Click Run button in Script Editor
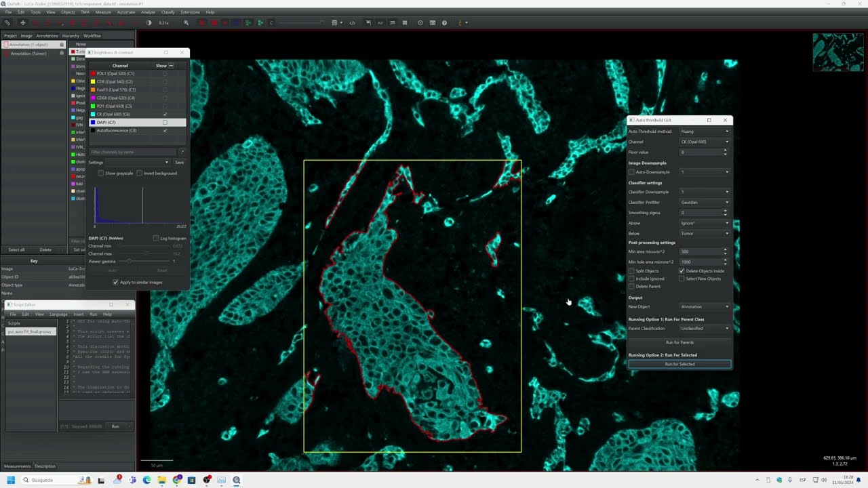The image size is (868, 488). [115, 426]
